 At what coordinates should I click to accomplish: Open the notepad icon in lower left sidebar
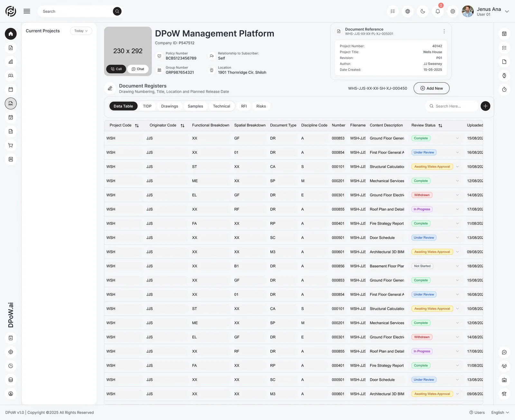[11, 338]
